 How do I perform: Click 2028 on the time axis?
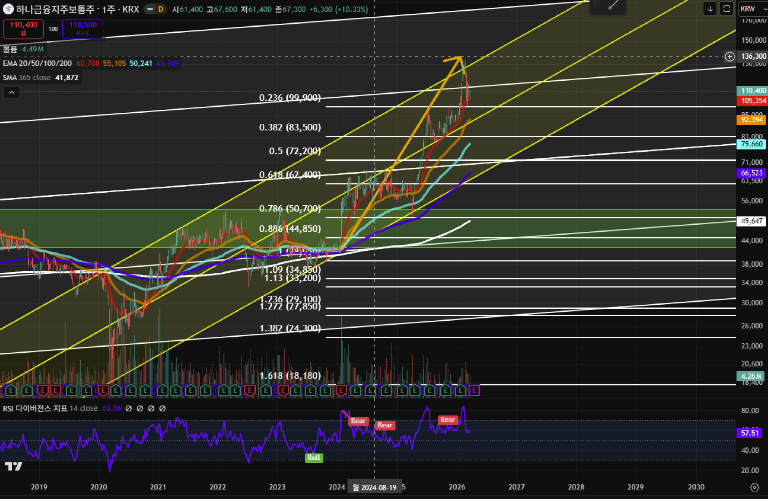point(576,487)
